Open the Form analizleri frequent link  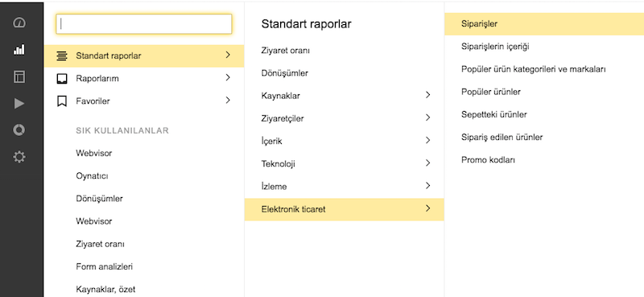click(105, 266)
